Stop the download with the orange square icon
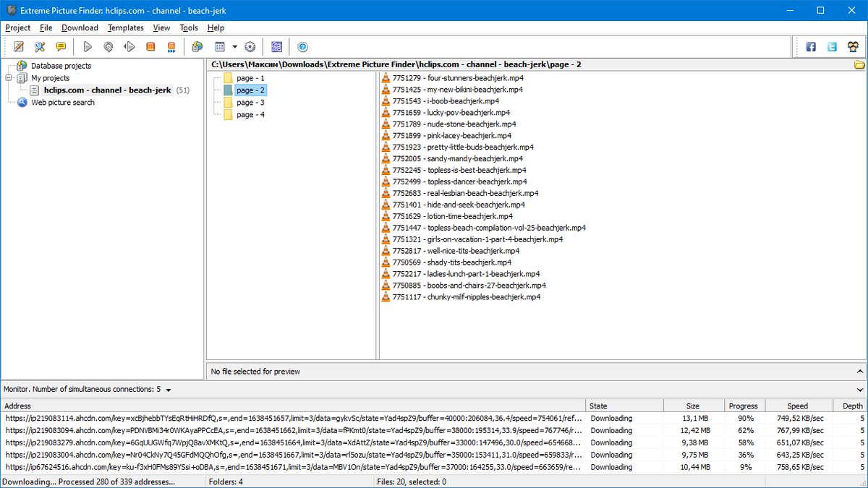 click(x=150, y=47)
